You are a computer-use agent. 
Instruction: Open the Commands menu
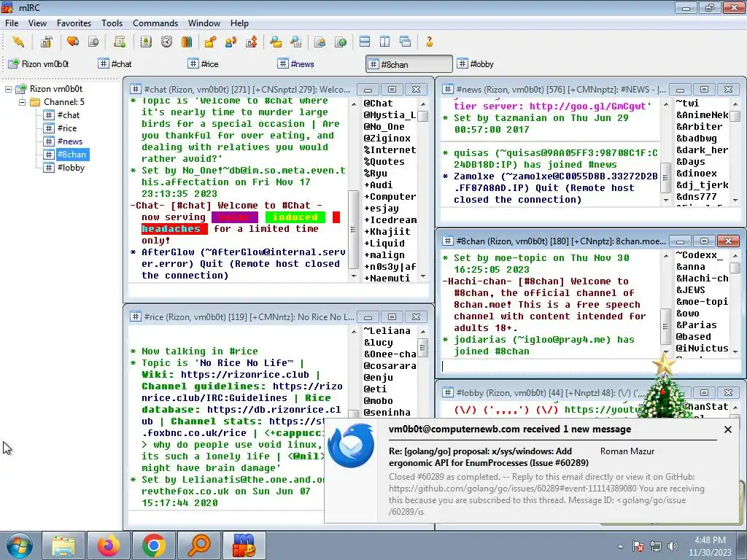coord(155,23)
